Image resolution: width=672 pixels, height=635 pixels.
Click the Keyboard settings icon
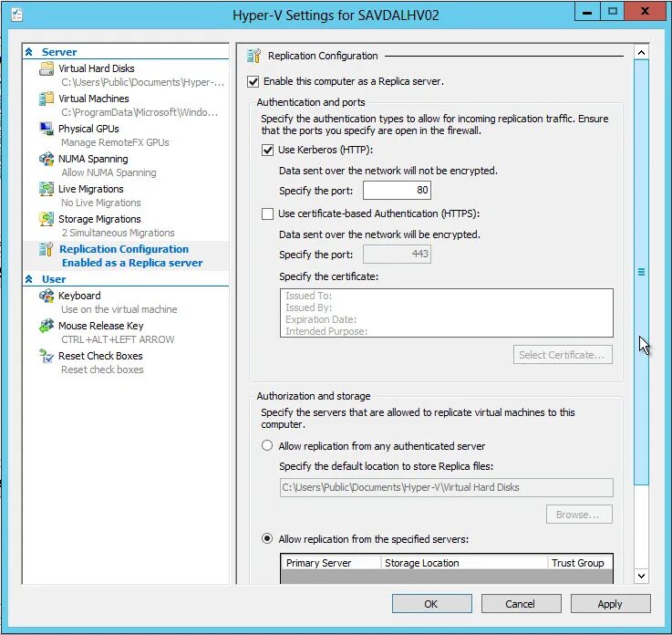[x=47, y=296]
